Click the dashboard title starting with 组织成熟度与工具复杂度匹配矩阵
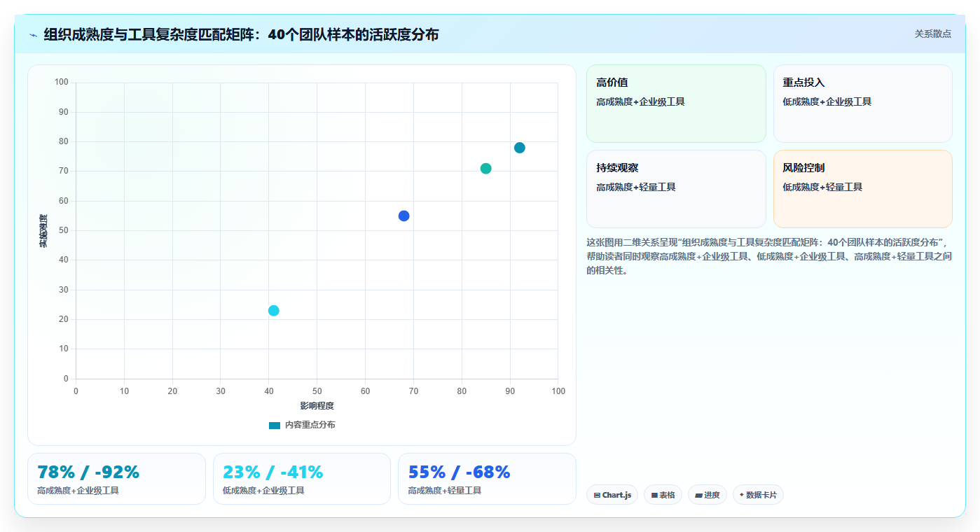This screenshot has height=532, width=980. [241, 34]
